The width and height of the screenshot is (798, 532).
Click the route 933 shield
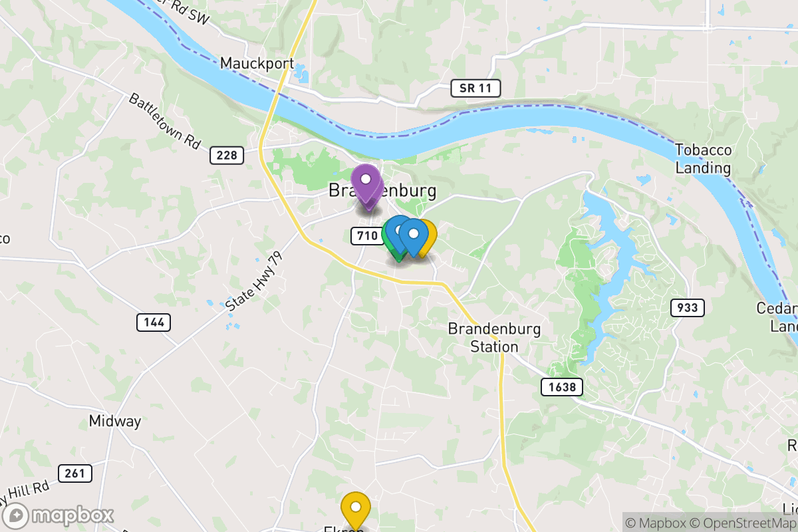[x=688, y=307]
